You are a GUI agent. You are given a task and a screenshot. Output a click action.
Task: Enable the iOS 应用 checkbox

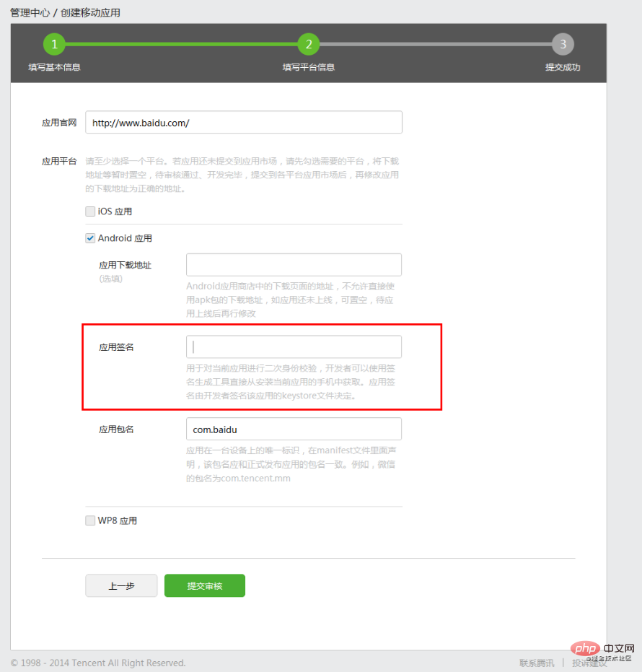click(90, 211)
